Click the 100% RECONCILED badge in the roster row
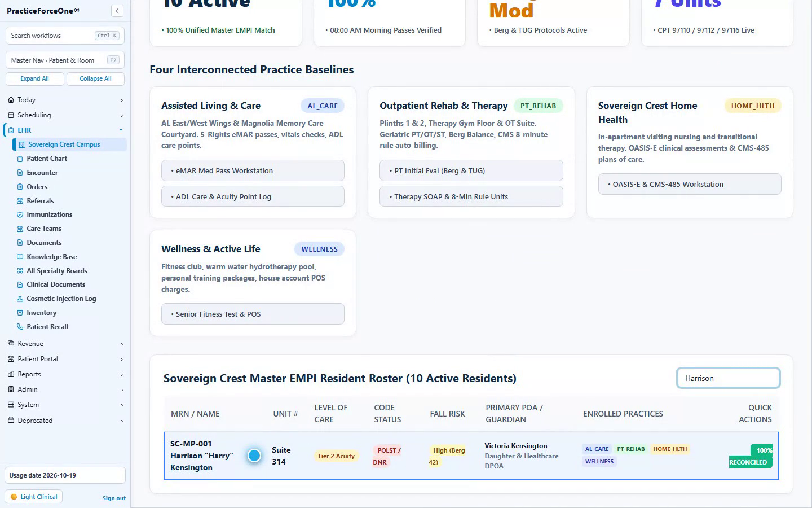812x508 pixels. 751,456
